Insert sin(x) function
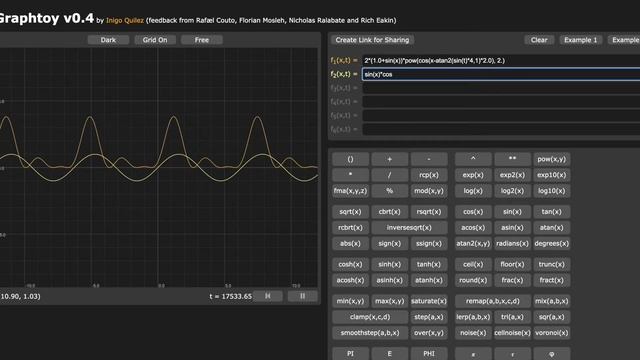This screenshot has width=640, height=360. pyautogui.click(x=512, y=212)
